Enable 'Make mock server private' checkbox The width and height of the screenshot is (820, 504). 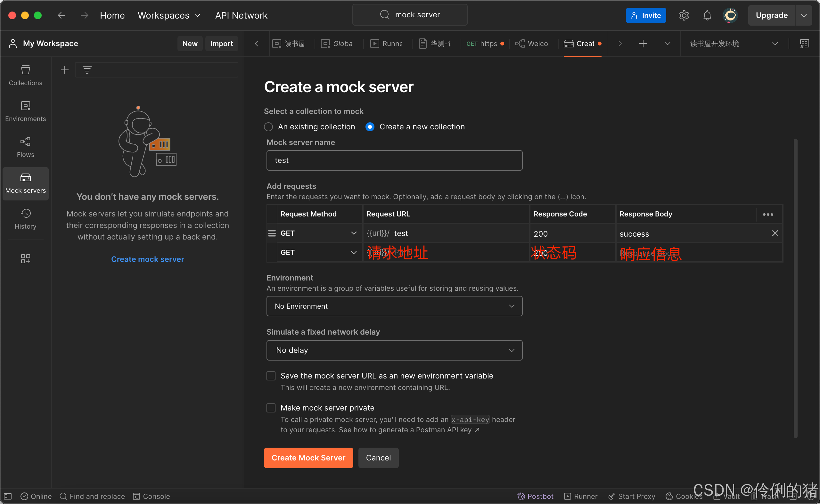pyautogui.click(x=271, y=408)
